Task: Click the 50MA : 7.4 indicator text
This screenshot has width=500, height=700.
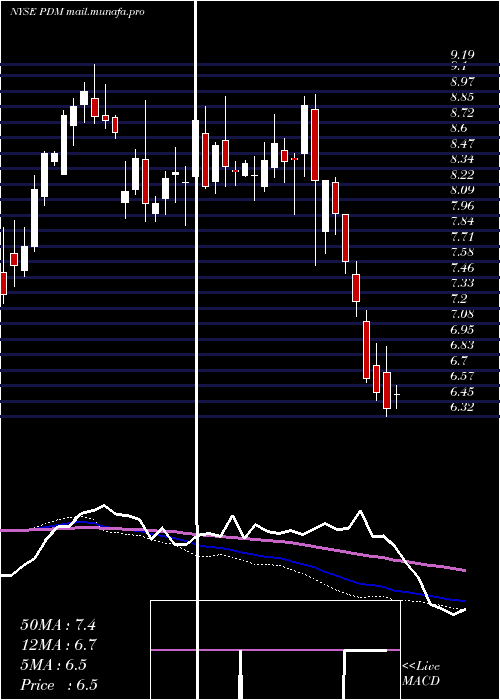Action: click(58, 625)
